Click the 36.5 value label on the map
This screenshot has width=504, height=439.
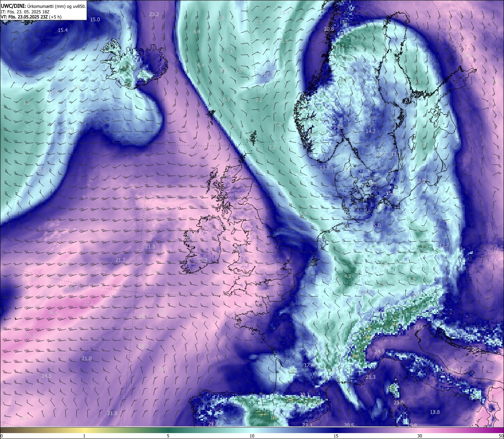[x=30, y=335]
